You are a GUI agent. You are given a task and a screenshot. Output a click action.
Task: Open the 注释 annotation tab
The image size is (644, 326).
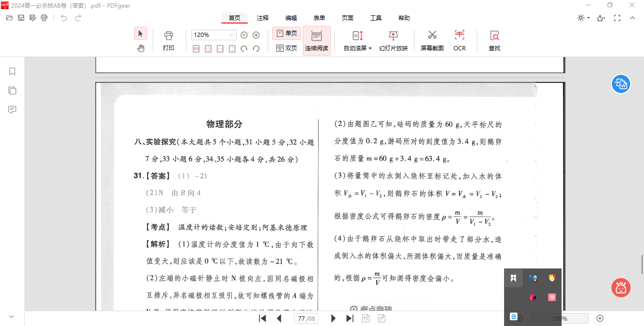[x=263, y=18]
